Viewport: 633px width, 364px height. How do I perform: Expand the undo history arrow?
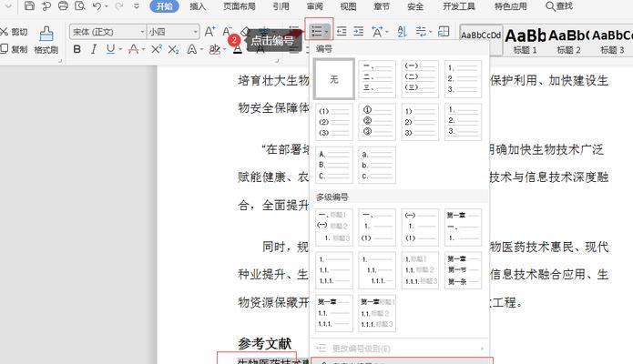pos(107,6)
